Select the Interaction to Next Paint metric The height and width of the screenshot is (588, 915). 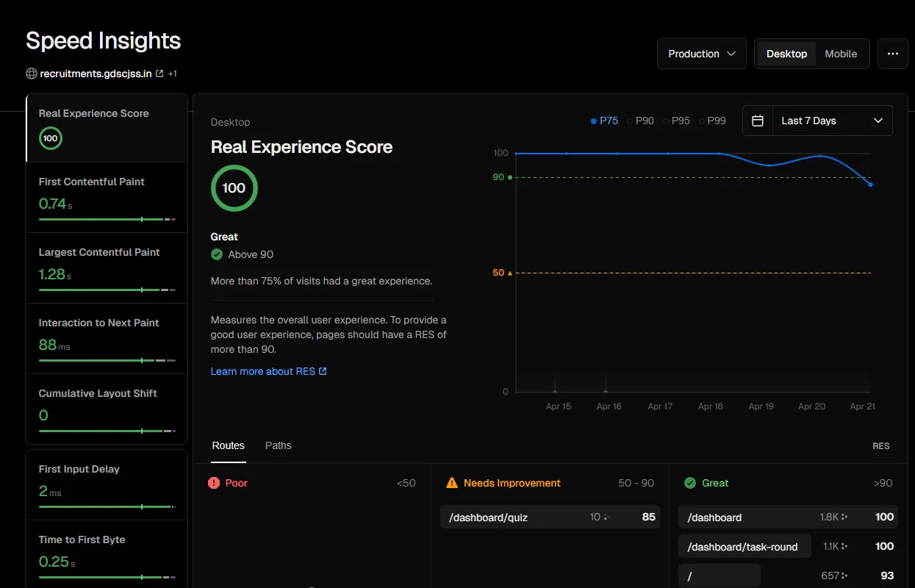click(x=107, y=339)
